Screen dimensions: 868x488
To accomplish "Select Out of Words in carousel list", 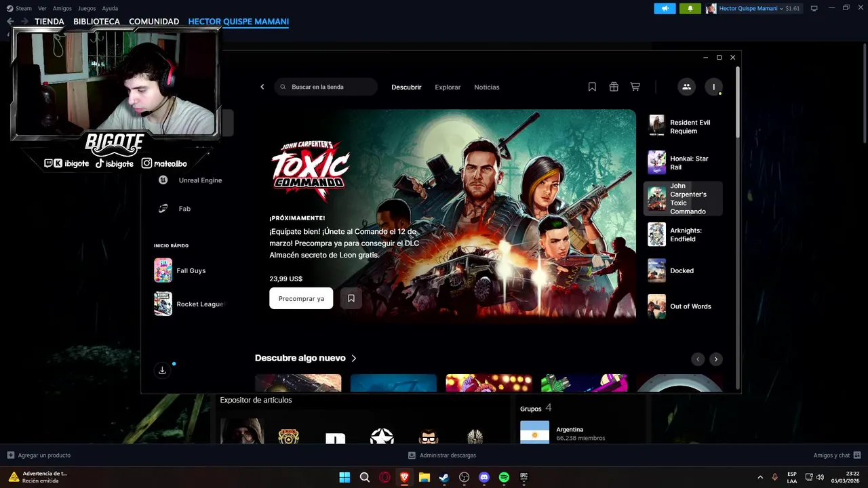I will (x=683, y=306).
